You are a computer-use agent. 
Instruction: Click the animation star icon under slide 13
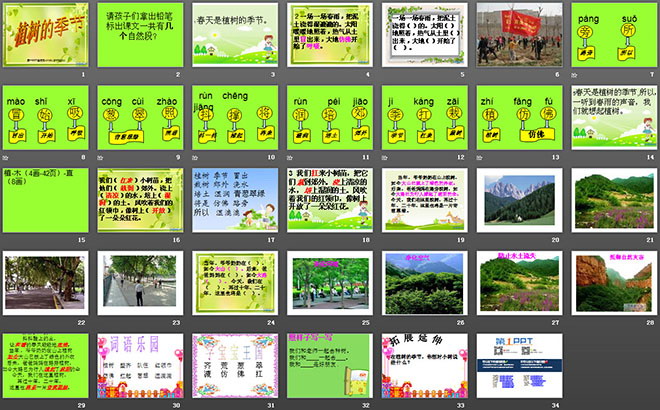tap(479, 157)
